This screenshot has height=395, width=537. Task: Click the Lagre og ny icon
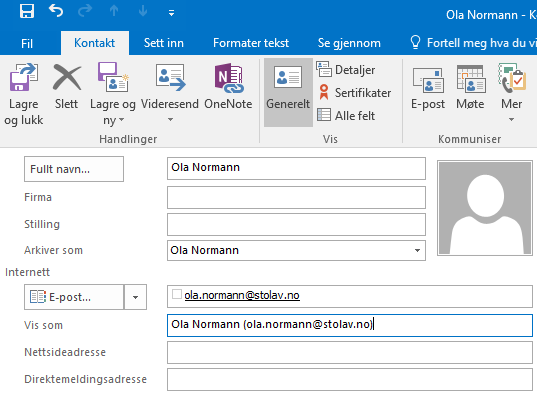click(113, 77)
